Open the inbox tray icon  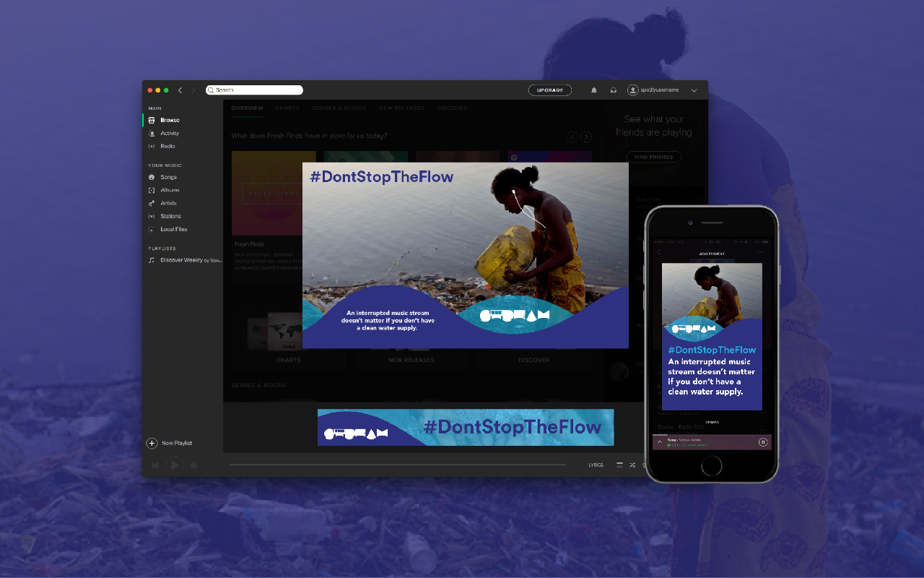[613, 90]
